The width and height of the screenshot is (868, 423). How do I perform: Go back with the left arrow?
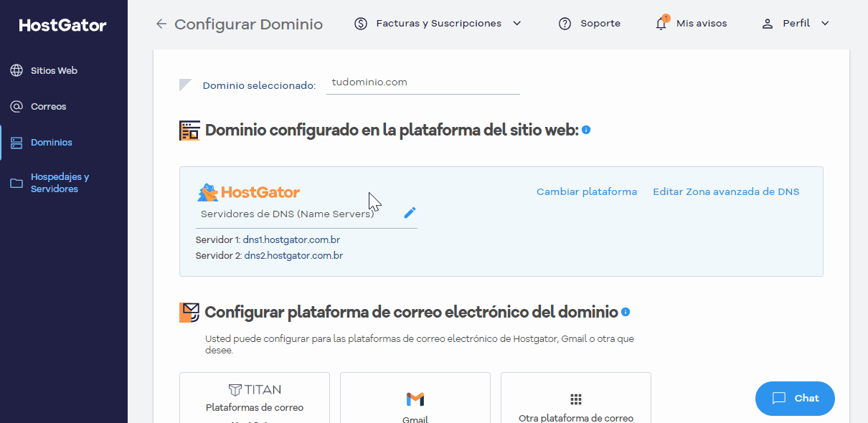pos(161,24)
